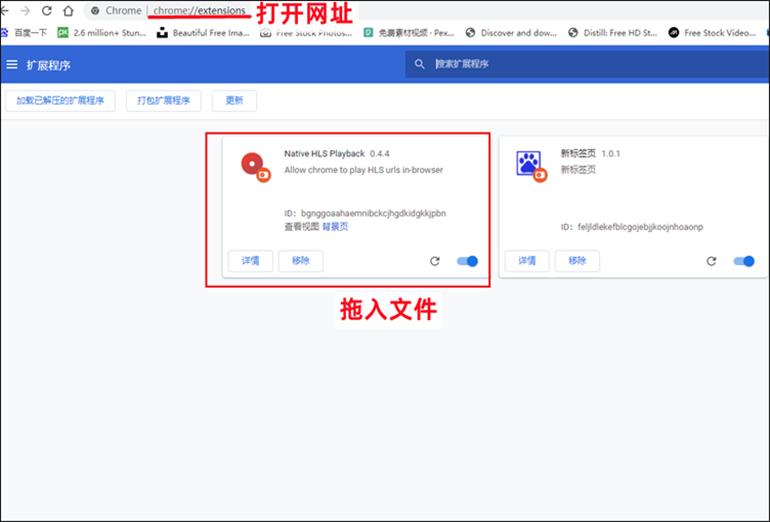Open the 2.6 million+ Stun... bookmark
Viewport: 770px width, 522px height.
102,33
